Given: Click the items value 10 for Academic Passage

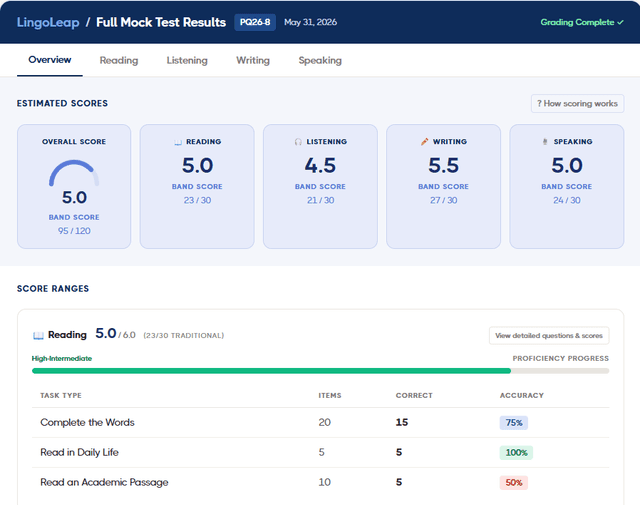Looking at the screenshot, I should (x=324, y=482).
